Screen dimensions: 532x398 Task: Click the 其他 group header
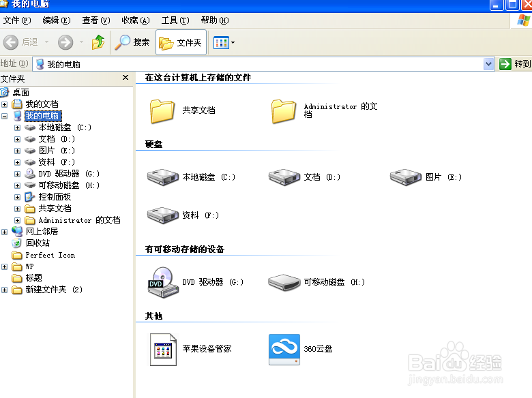pos(153,316)
